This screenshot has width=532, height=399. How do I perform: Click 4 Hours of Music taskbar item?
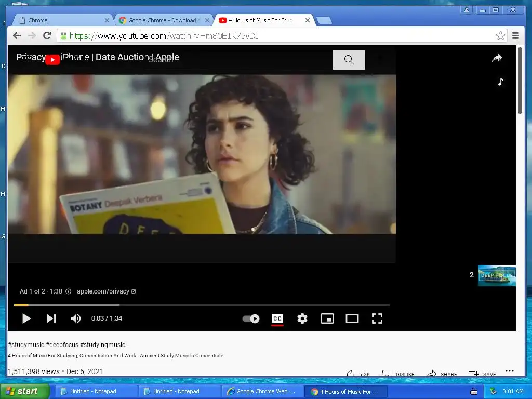346,392
